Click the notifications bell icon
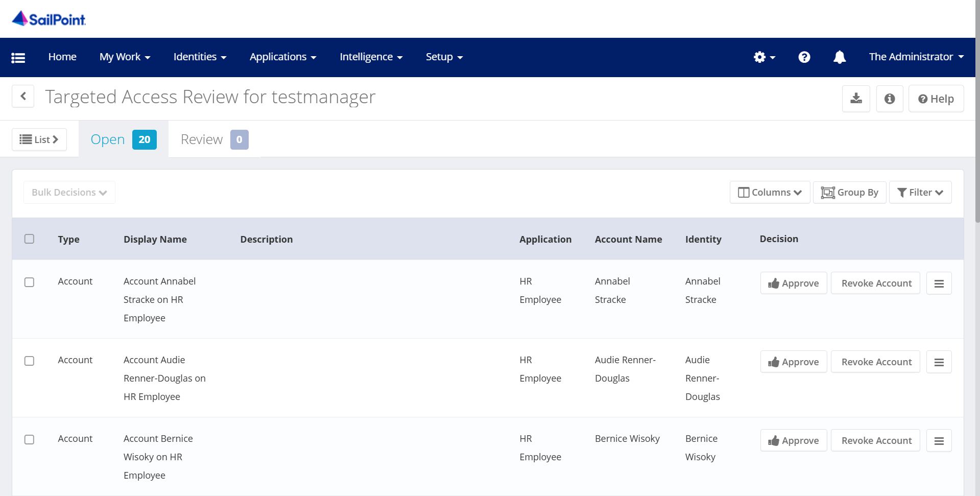The width and height of the screenshot is (980, 496). (839, 57)
